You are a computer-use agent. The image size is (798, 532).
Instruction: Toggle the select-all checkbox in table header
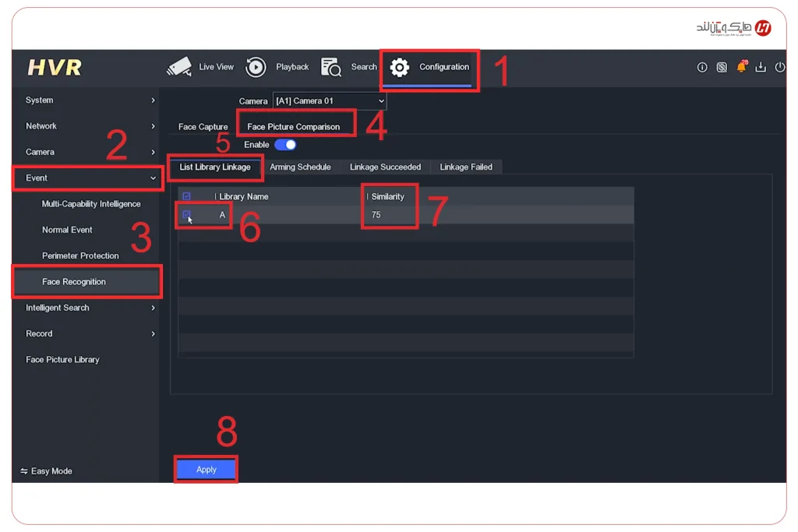coord(186,196)
